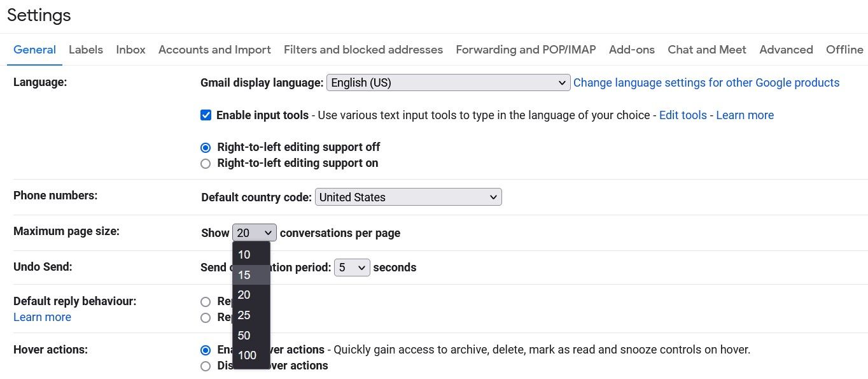Select right-to-left editing support off
The width and height of the screenshot is (868, 379).
(205, 147)
